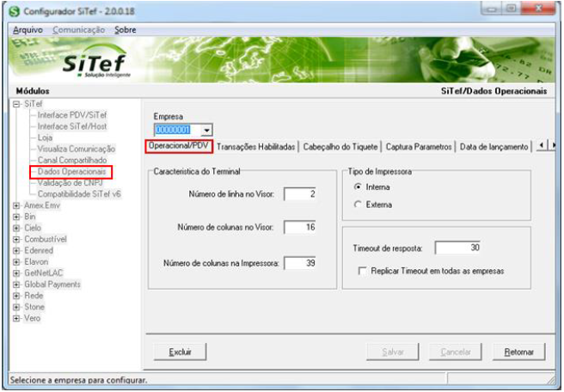
Task: Click the Amex Emv tree label
Action: [42, 205]
